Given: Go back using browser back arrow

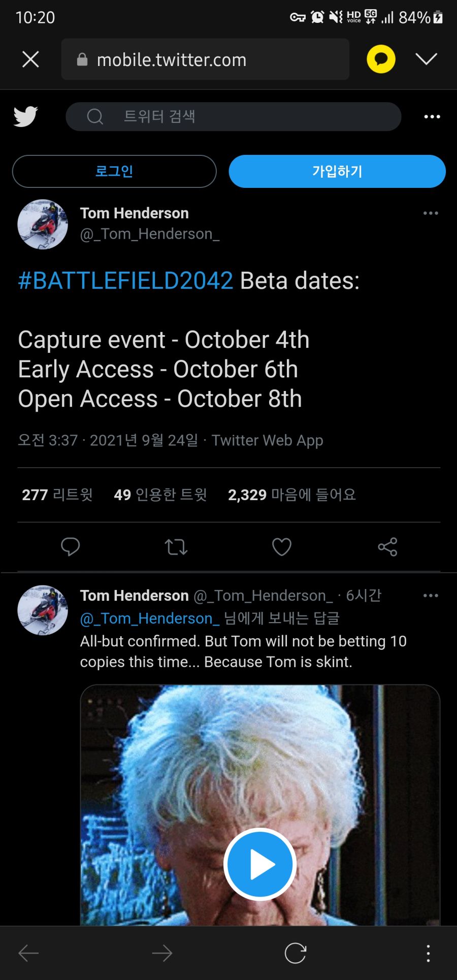Looking at the screenshot, I should [28, 953].
